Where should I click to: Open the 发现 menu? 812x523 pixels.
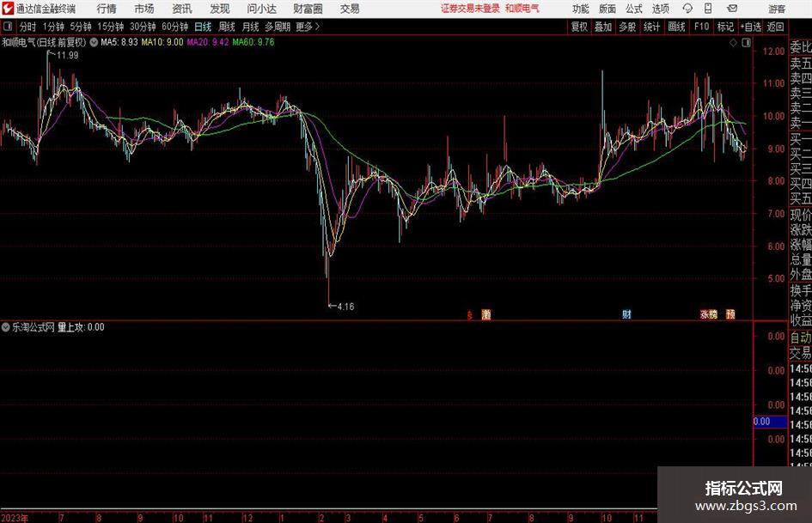point(220,9)
